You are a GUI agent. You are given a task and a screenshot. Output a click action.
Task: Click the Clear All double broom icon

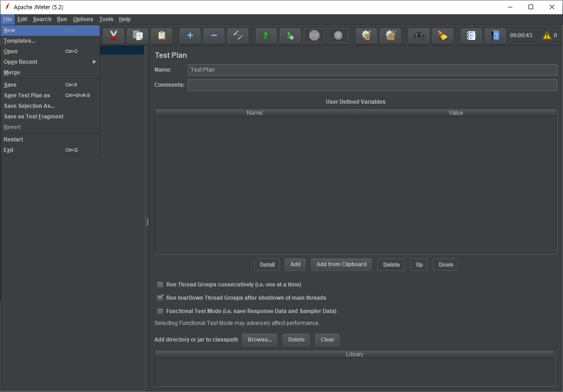(x=391, y=35)
